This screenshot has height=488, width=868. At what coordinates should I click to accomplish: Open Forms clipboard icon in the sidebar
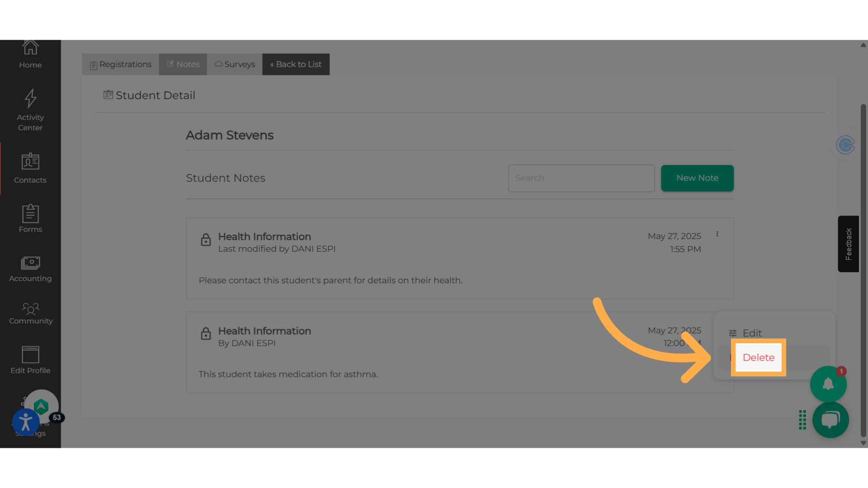tap(30, 213)
